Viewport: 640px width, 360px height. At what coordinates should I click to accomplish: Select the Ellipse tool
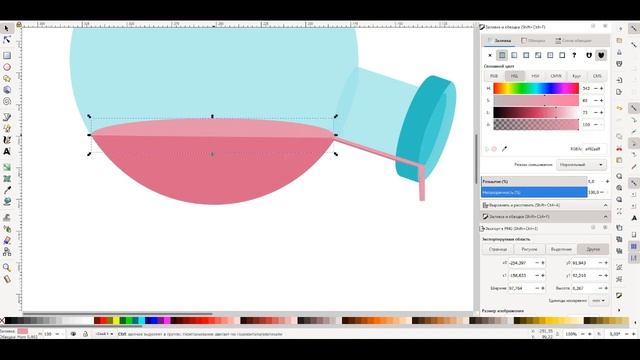click(7, 67)
